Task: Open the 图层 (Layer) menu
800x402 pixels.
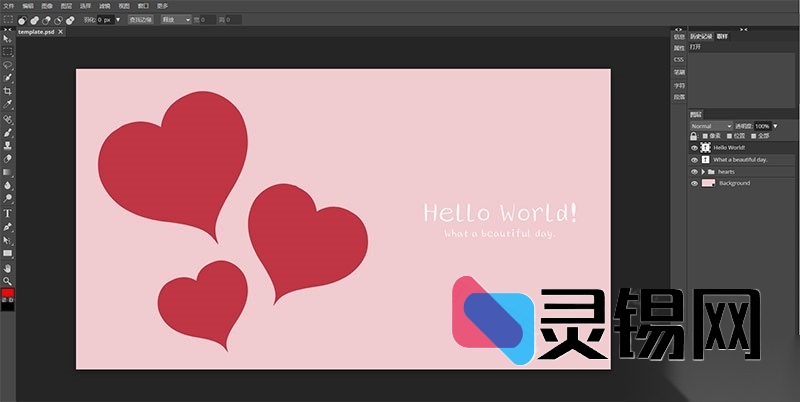Action: click(66, 6)
